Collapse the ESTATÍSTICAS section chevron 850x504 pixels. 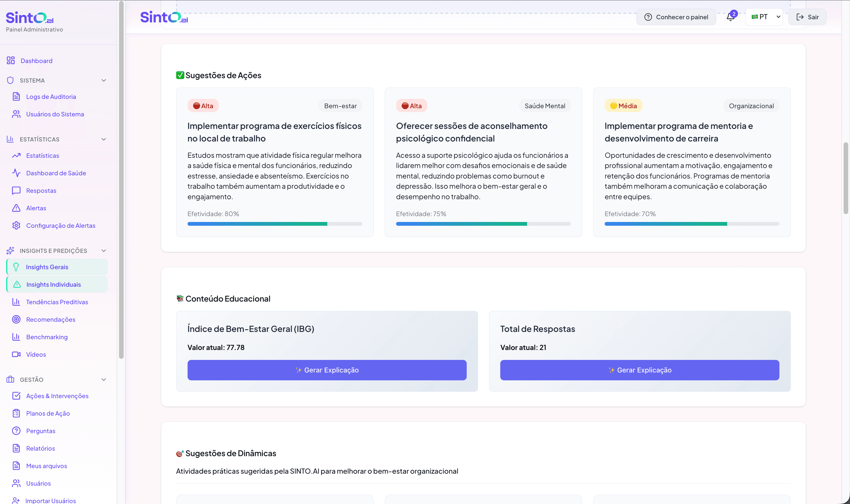[x=104, y=139]
